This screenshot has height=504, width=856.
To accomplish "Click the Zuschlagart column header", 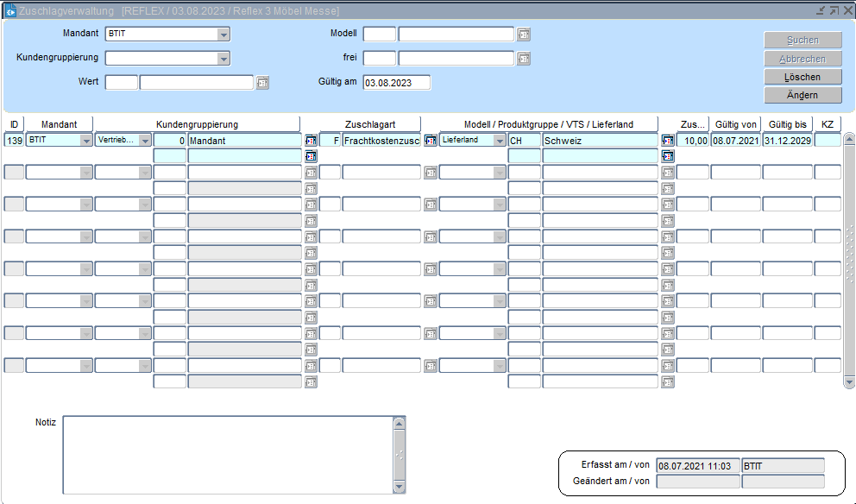I will pos(370,124).
